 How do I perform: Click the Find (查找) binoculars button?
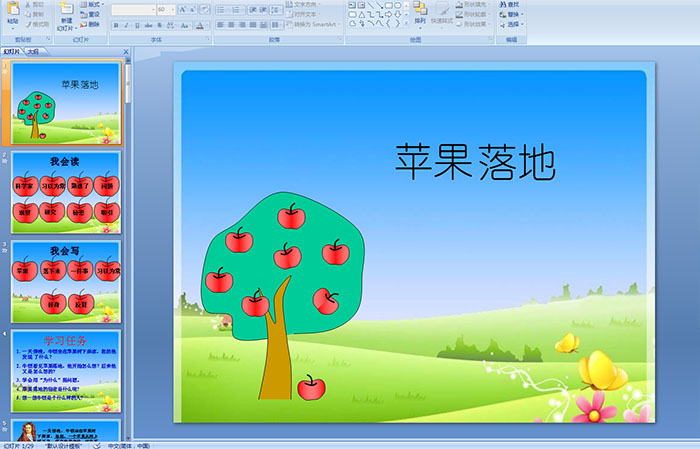point(509,4)
